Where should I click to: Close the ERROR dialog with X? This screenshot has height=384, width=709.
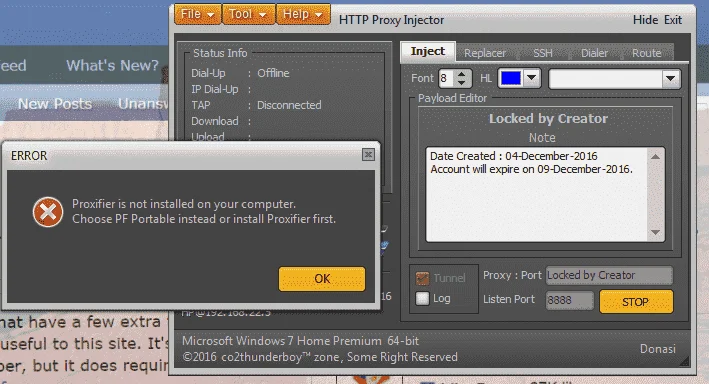point(368,155)
